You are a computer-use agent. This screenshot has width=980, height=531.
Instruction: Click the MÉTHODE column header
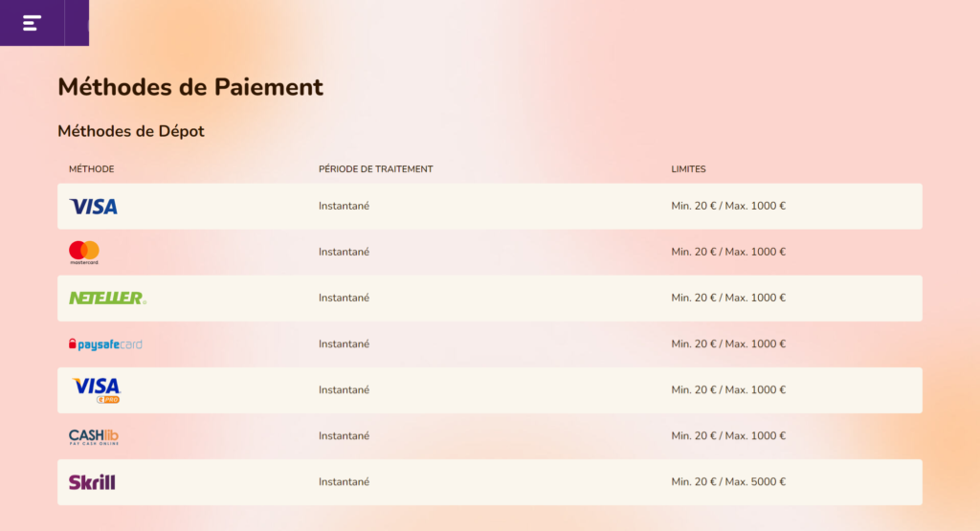tap(91, 169)
